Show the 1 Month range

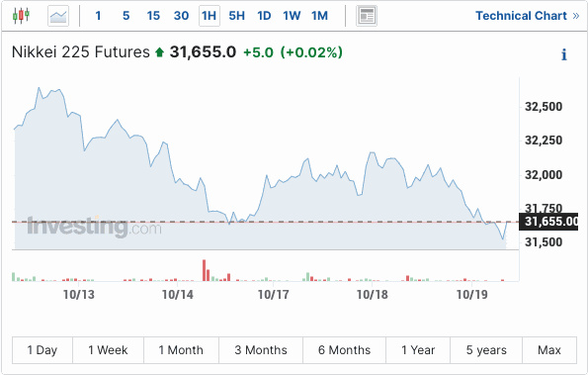click(x=181, y=350)
